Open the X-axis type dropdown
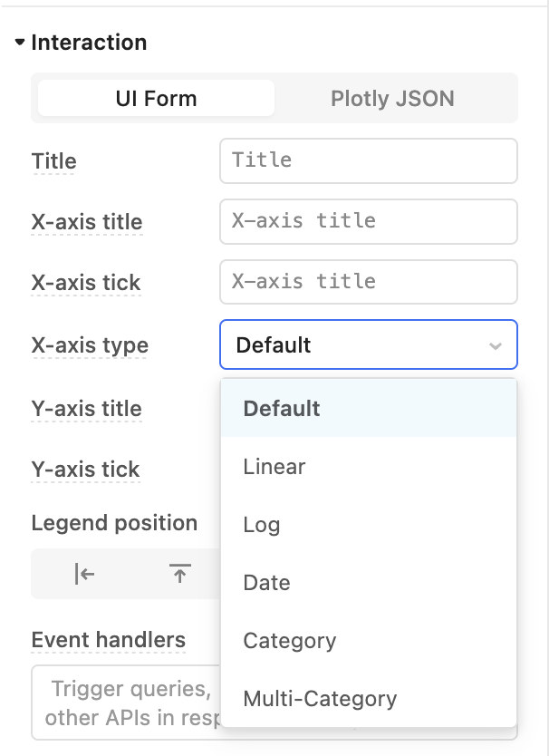Viewport: 549px width, 756px height. (369, 344)
